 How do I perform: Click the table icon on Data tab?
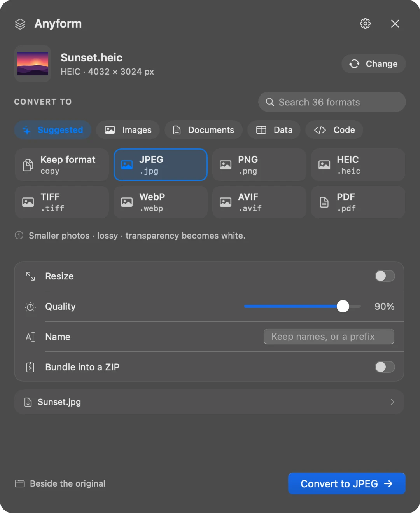tap(261, 130)
